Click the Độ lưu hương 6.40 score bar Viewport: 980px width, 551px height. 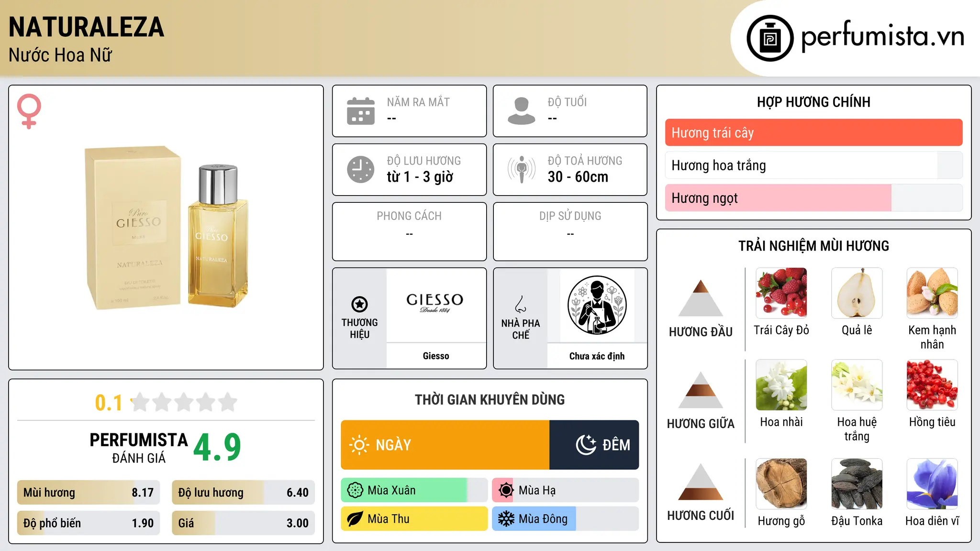pyautogui.click(x=243, y=492)
